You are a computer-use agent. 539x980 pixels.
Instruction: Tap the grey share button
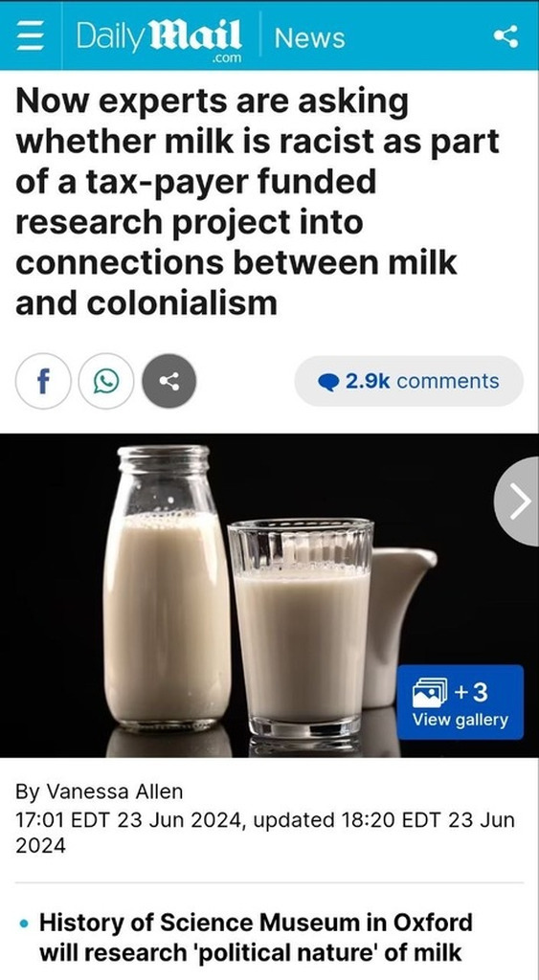pos(169,381)
